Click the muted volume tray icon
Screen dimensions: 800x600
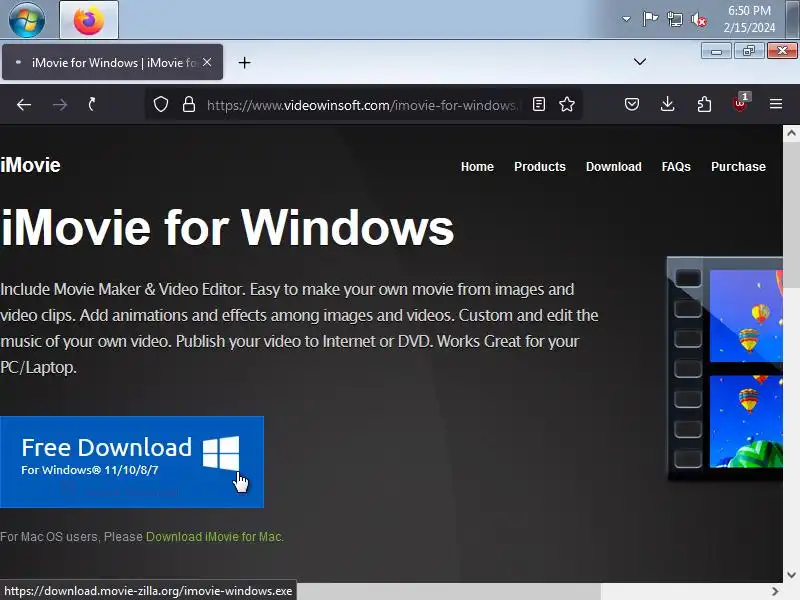point(699,20)
